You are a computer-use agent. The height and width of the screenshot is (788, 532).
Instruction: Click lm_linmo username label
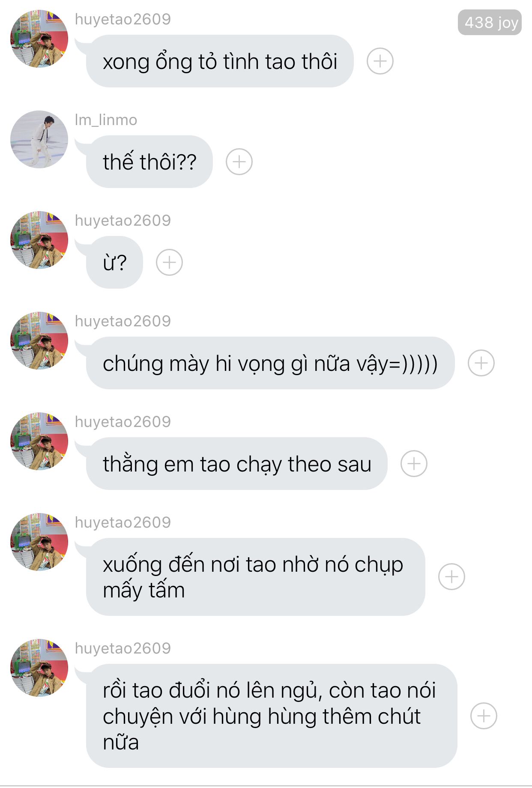click(x=106, y=120)
